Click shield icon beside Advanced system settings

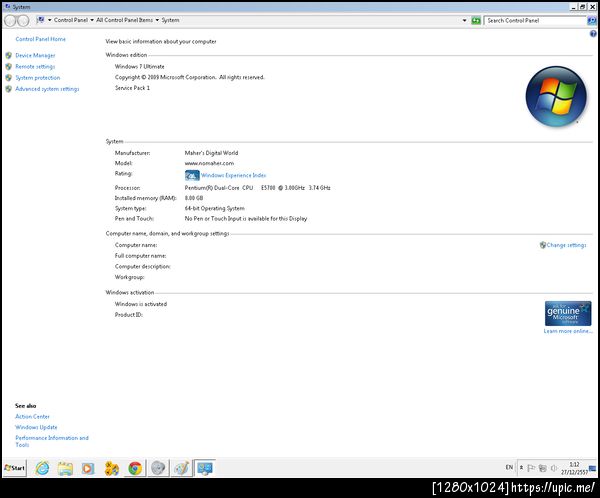point(9,89)
